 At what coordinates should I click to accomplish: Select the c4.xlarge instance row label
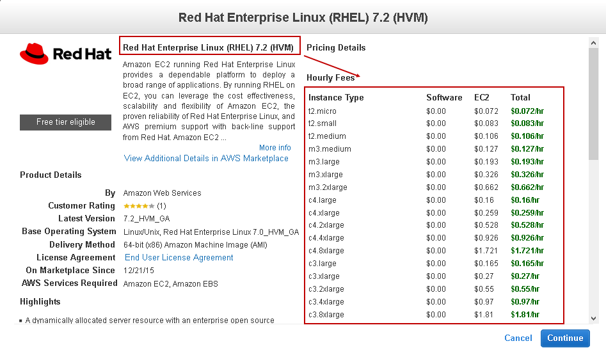coord(324,213)
